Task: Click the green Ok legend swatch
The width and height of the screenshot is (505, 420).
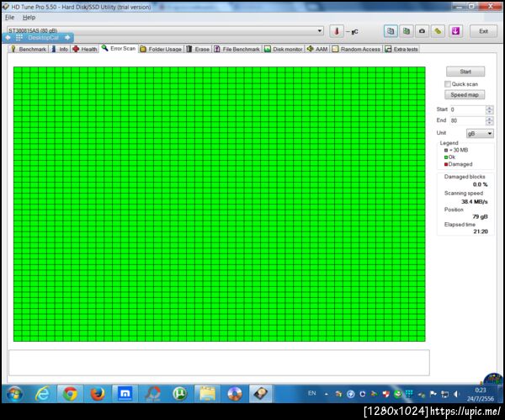Action: click(x=446, y=157)
